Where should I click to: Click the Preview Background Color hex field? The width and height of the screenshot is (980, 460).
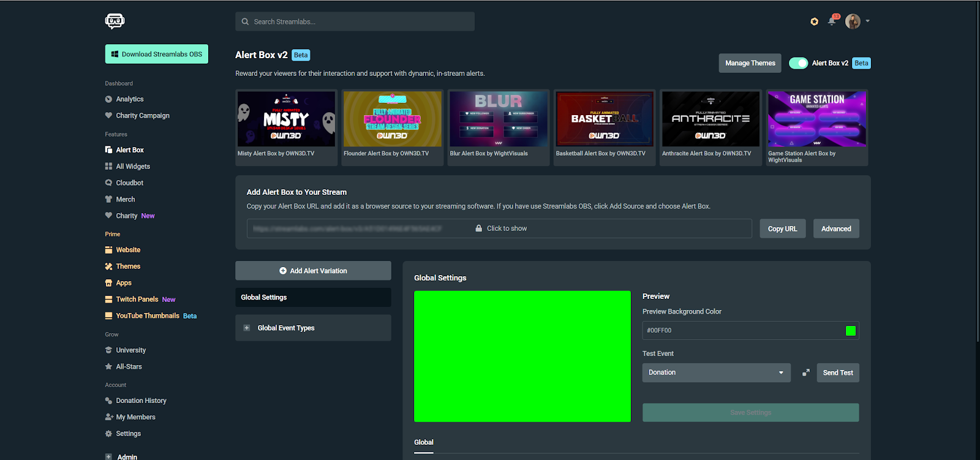tap(750, 331)
